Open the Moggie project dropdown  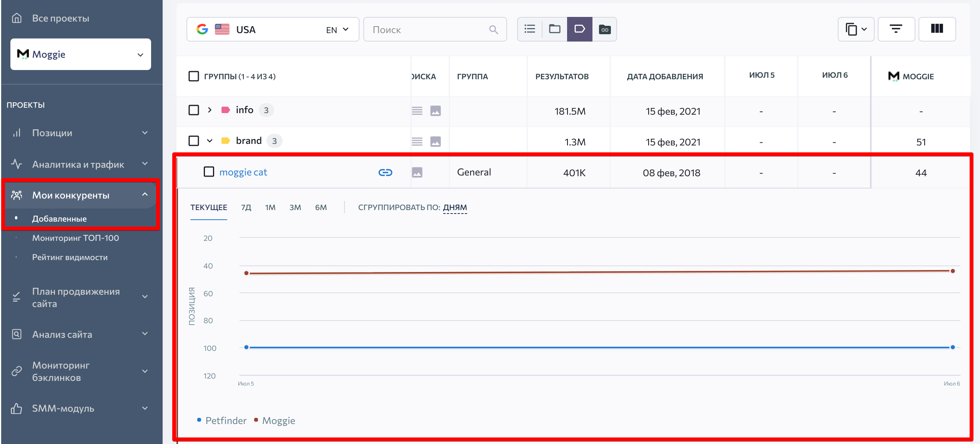pos(81,54)
